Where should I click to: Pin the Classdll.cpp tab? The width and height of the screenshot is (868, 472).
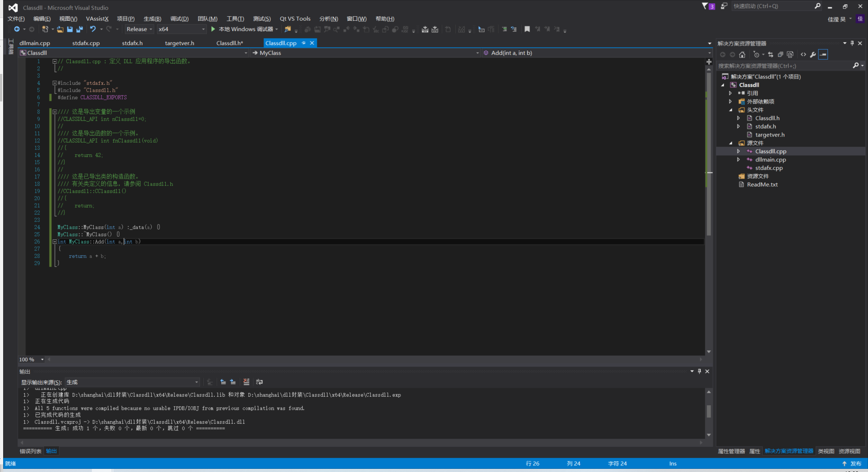tap(304, 43)
